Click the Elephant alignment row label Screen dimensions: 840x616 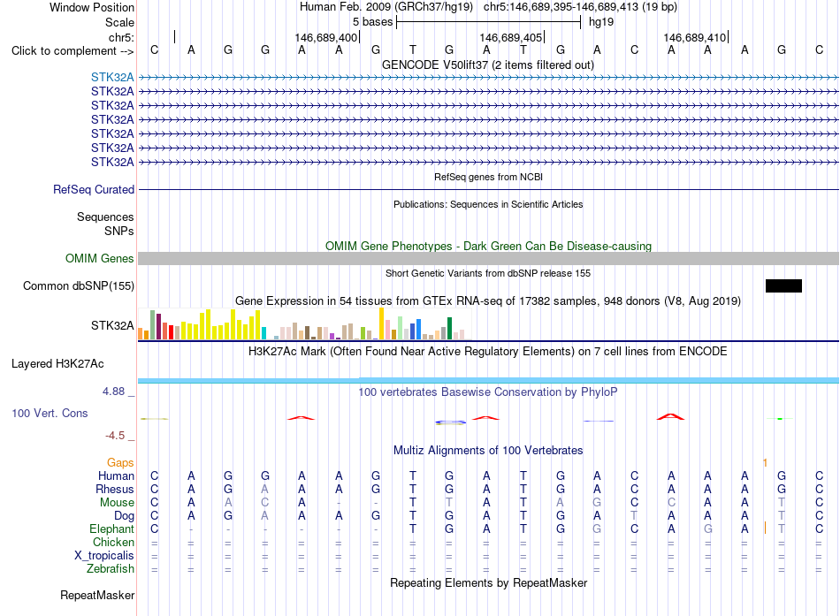click(x=111, y=529)
